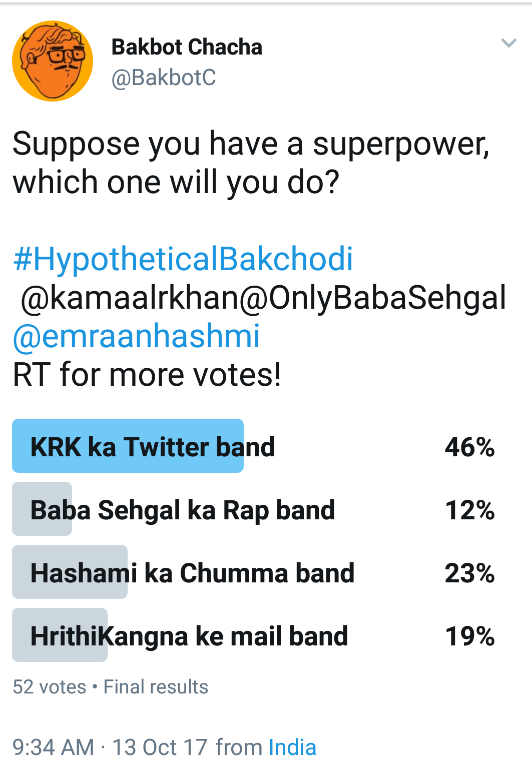Open Bakbot Chacha's profile picture
The height and width of the screenshot is (777, 532).
click(x=53, y=61)
